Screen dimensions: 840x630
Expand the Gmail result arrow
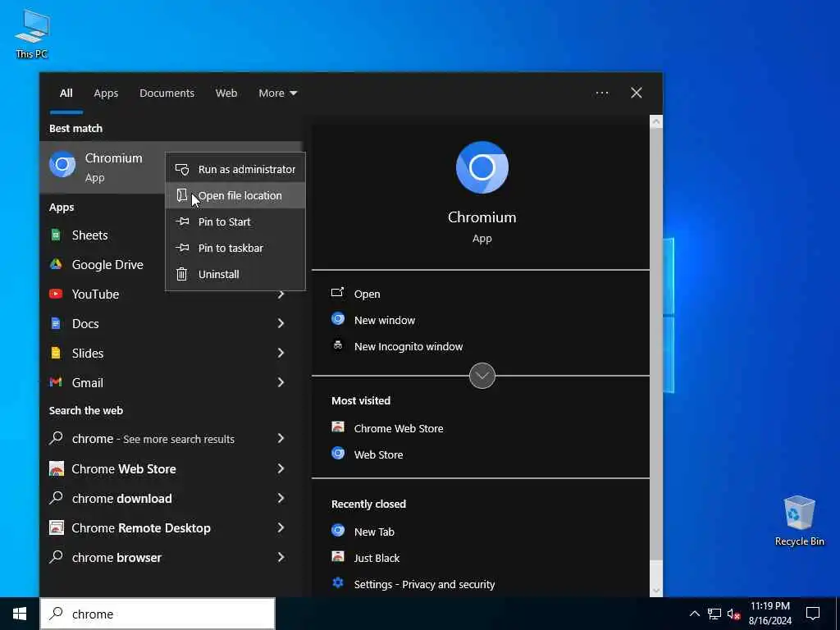(x=281, y=382)
